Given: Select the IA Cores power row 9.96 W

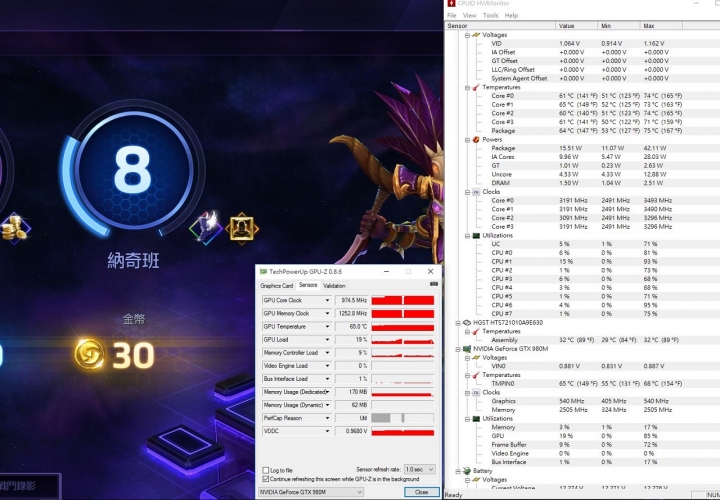Looking at the screenshot, I should [586, 157].
